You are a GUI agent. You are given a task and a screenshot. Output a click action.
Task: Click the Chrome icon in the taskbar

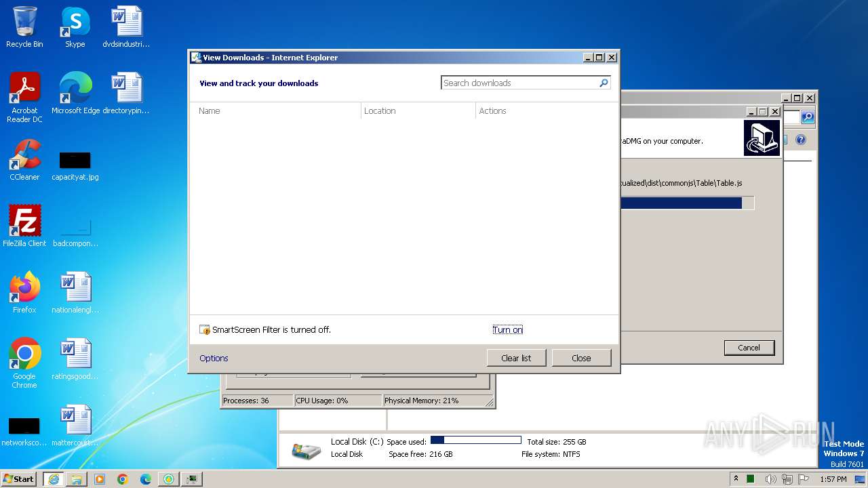123,479
